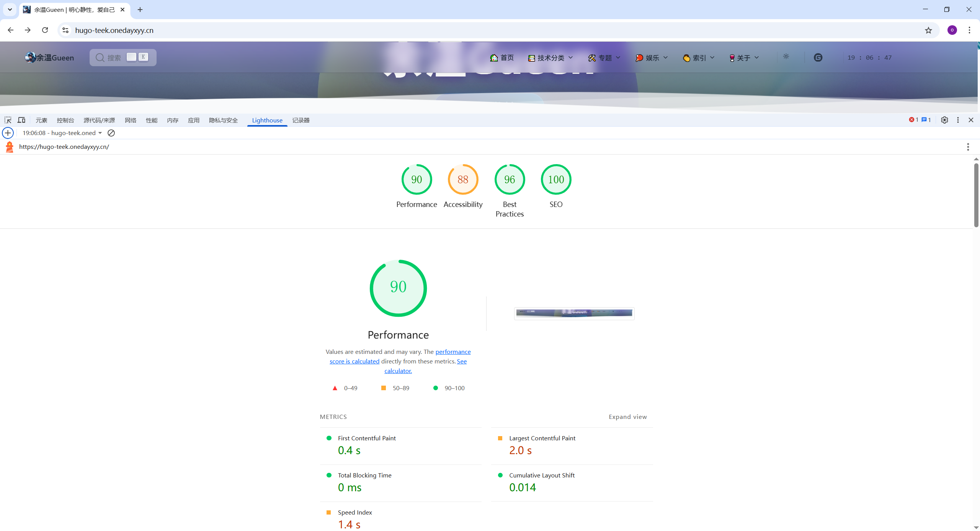Open the 控制台 DevTools tab
This screenshot has height=531, width=980.
(65, 120)
